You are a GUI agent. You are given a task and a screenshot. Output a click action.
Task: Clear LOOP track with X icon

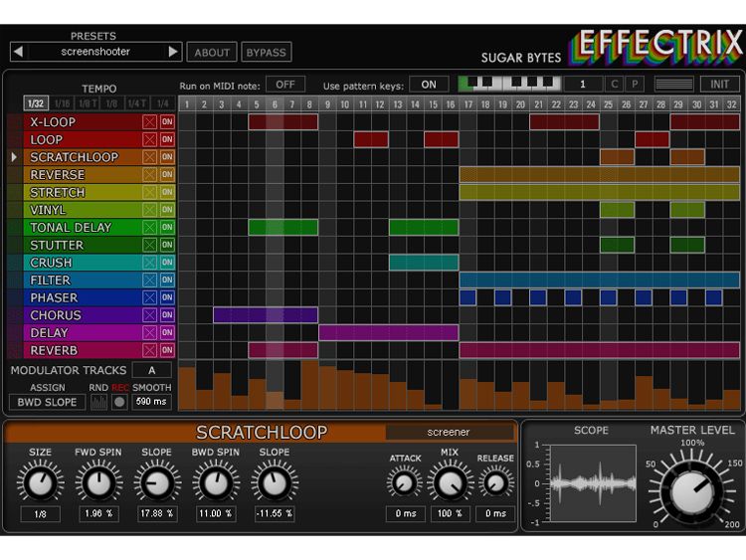[149, 139]
